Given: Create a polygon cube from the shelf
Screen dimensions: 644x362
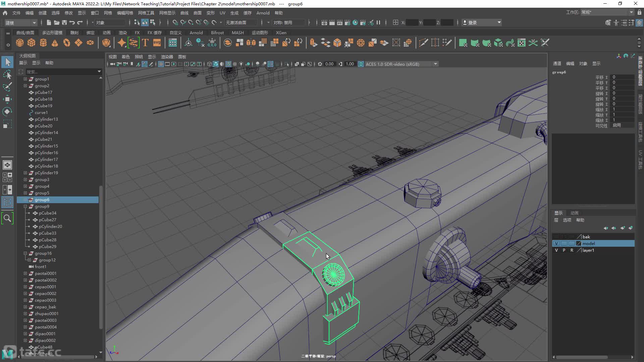Looking at the screenshot, I should pos(32,43).
